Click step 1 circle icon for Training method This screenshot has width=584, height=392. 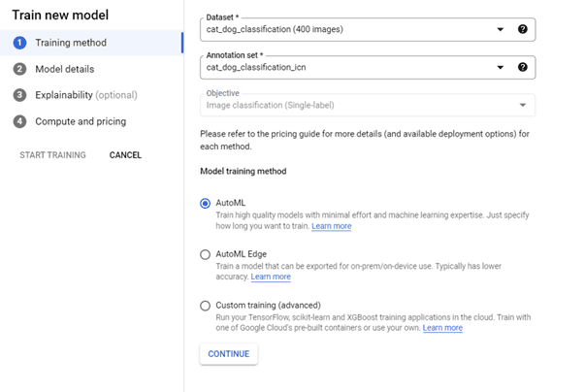tap(19, 43)
